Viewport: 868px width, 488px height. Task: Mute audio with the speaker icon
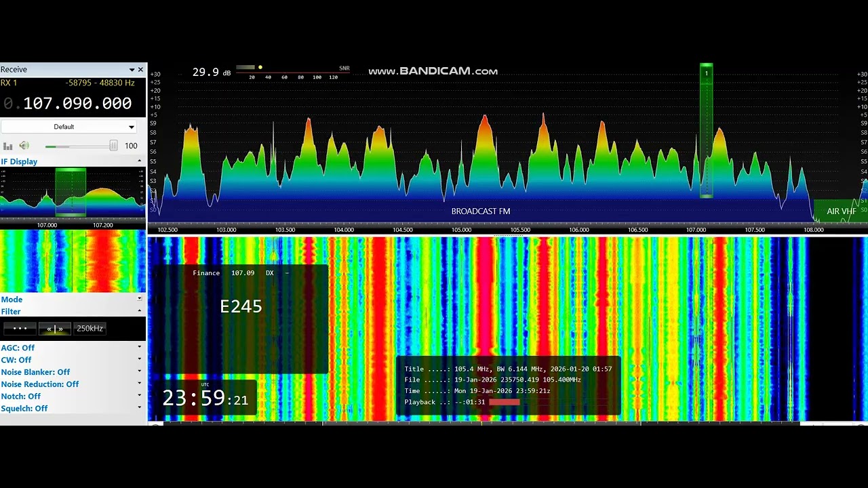coord(24,146)
